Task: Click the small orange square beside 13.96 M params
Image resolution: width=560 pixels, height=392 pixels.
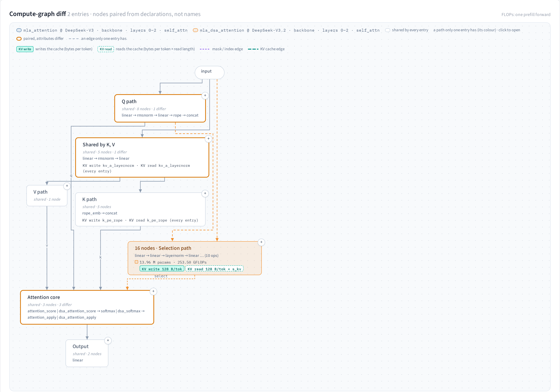Action: coord(136,262)
